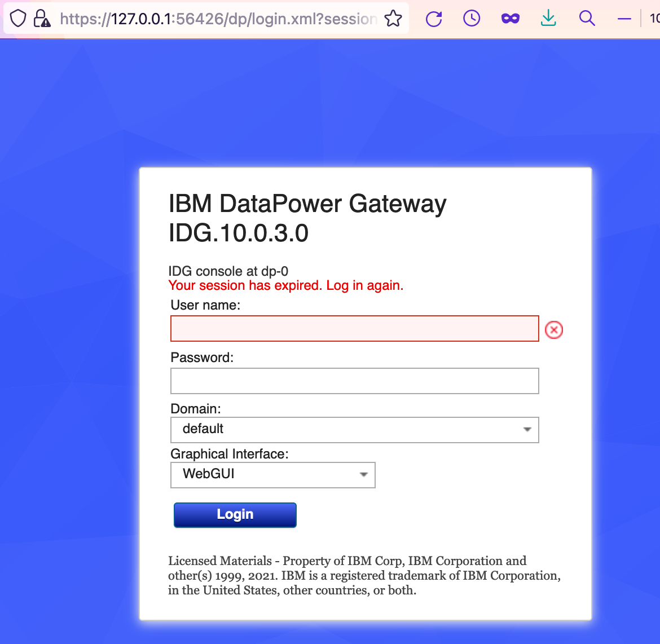Click the blue Login button
The width and height of the screenshot is (660, 644).
coord(235,515)
